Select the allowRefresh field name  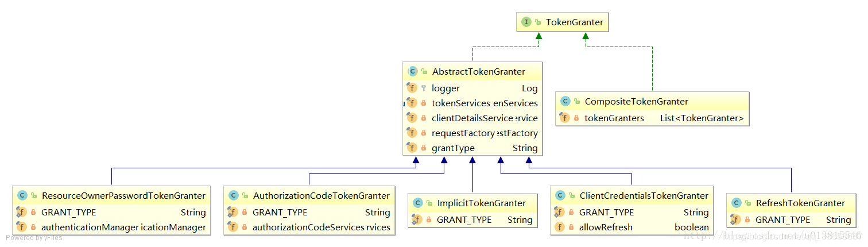[606, 227]
